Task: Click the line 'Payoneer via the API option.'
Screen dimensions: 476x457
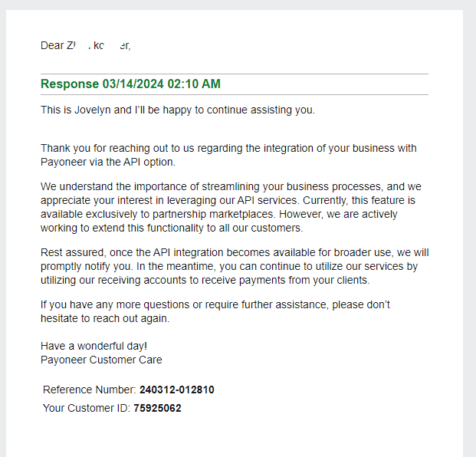Action: [108, 162]
